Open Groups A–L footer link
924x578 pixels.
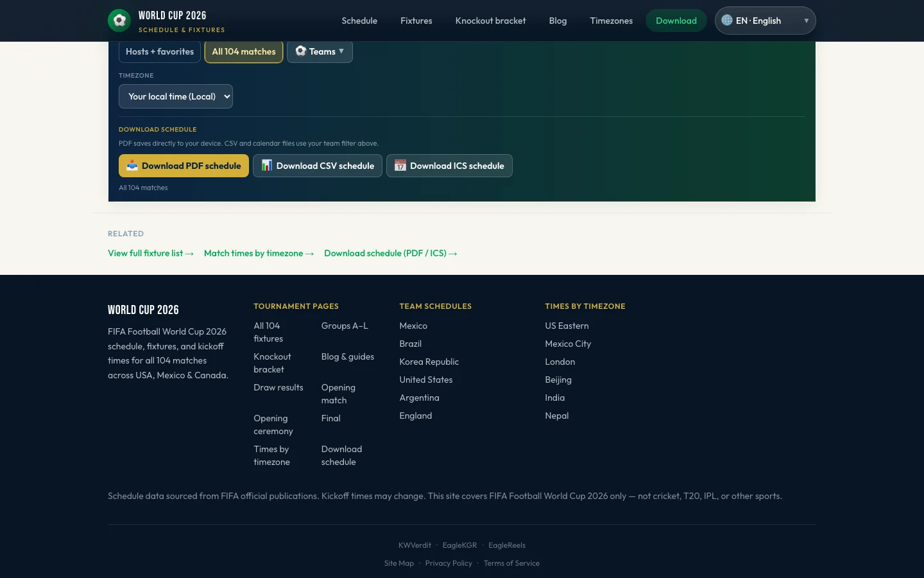(x=345, y=326)
